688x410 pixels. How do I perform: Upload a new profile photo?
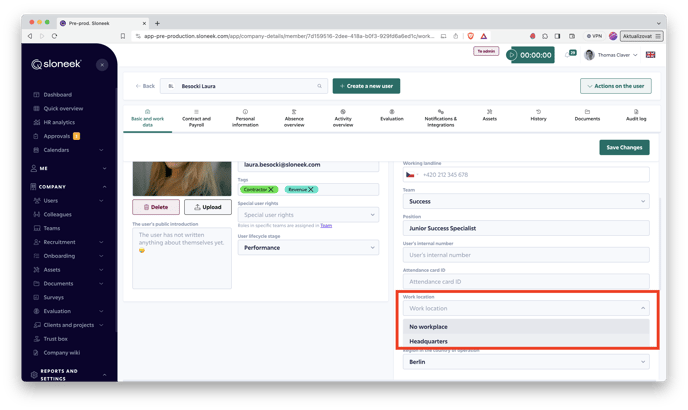pyautogui.click(x=208, y=207)
